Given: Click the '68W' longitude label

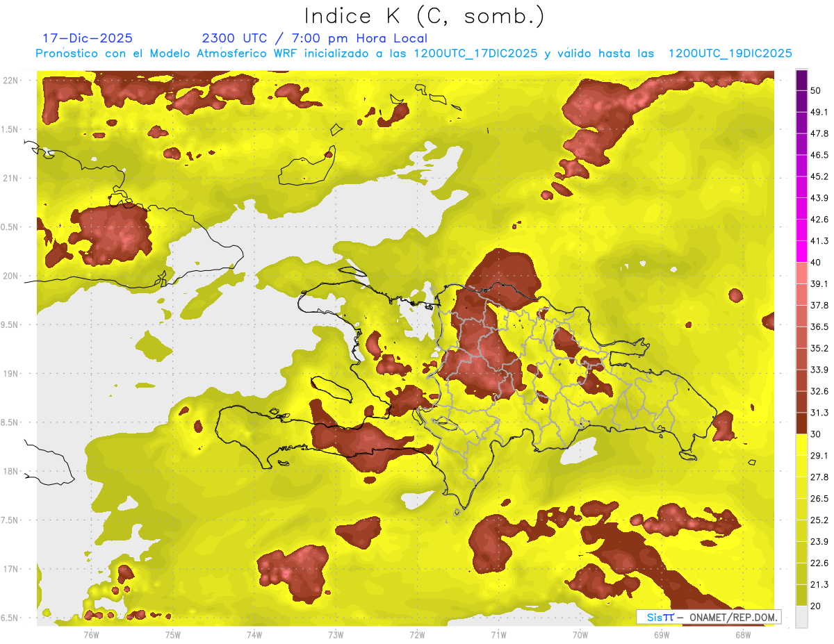Looking at the screenshot, I should [x=743, y=634].
